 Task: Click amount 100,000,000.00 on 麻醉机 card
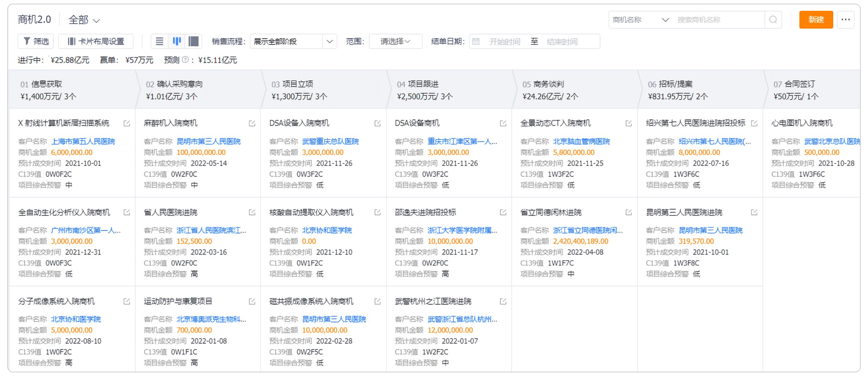coord(201,152)
